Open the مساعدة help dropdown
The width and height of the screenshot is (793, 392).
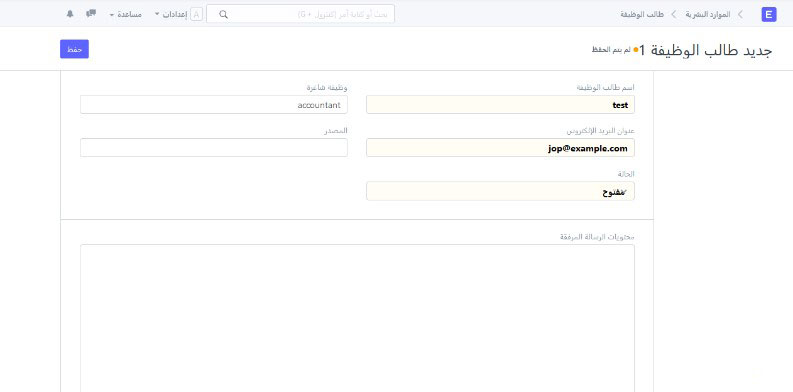[x=125, y=14]
